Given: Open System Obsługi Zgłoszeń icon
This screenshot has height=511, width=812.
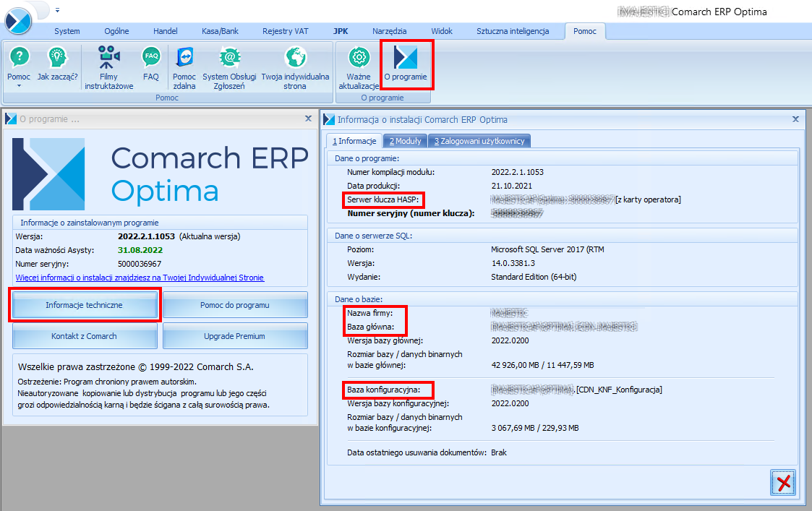Looking at the screenshot, I should pos(229,58).
